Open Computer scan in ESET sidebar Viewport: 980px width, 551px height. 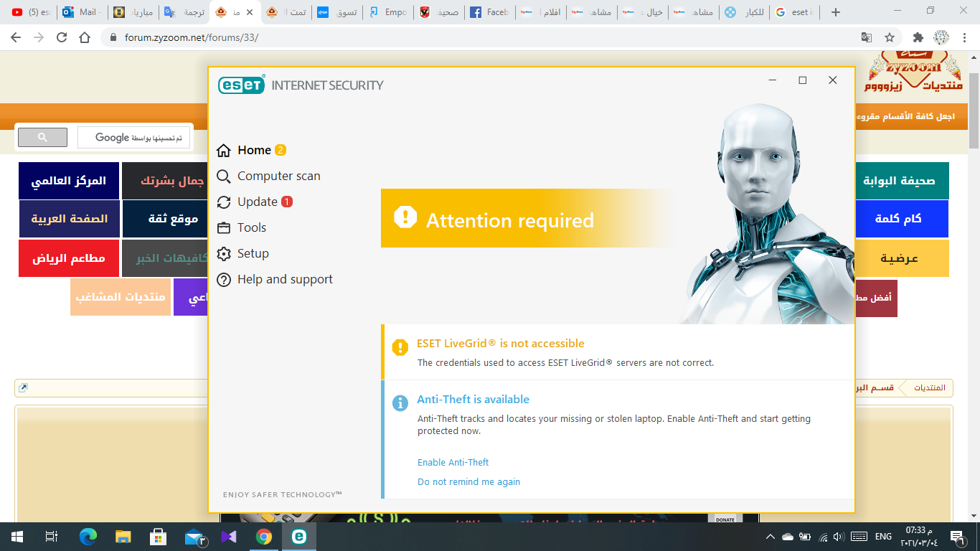tap(268, 176)
